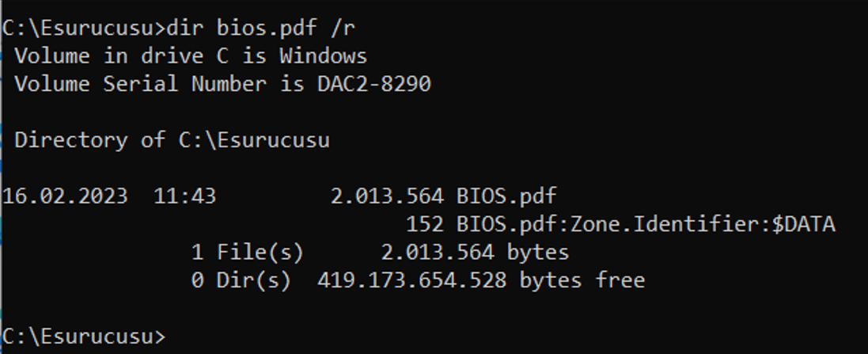Click the file size 2.013.564 beside BIOS.pdf
The width and height of the screenshot is (868, 354).
tap(387, 196)
